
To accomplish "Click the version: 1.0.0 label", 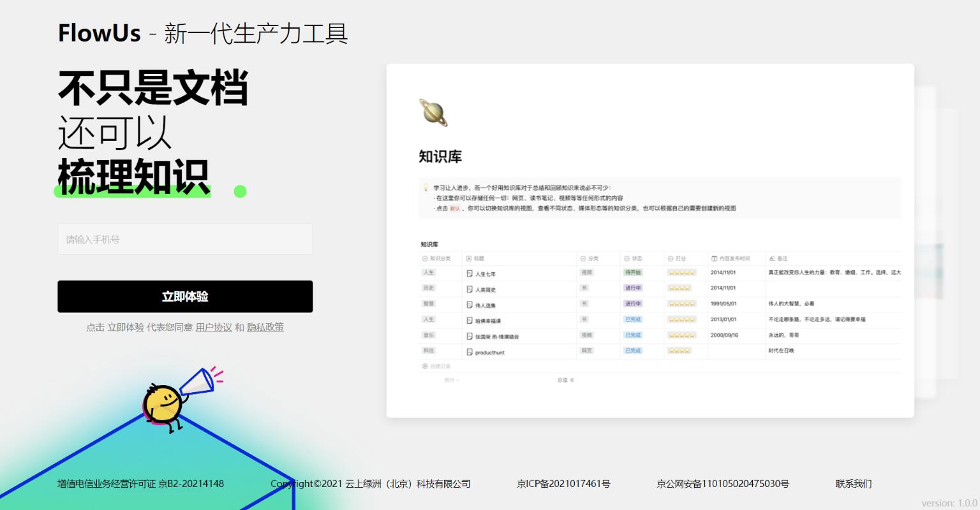I will pos(949,502).
